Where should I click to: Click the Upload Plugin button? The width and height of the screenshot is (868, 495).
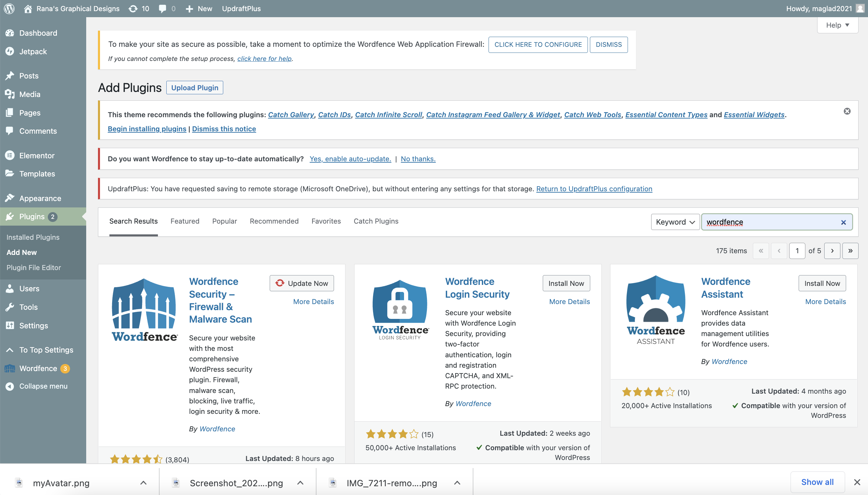tap(194, 88)
